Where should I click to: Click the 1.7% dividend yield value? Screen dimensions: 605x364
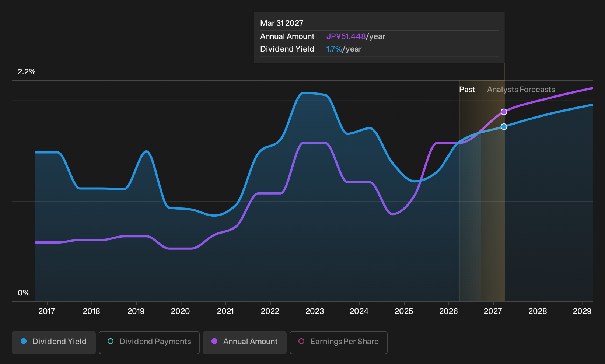click(334, 49)
